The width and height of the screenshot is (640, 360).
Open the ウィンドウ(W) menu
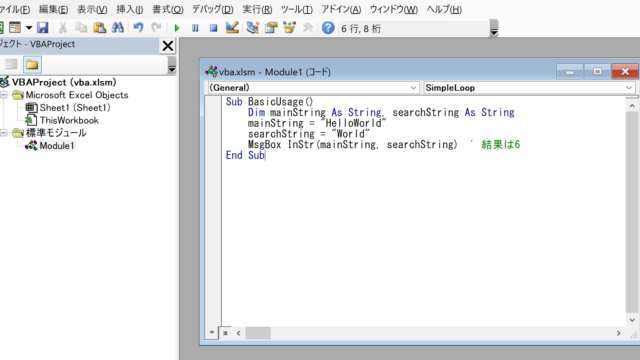[x=393, y=9]
